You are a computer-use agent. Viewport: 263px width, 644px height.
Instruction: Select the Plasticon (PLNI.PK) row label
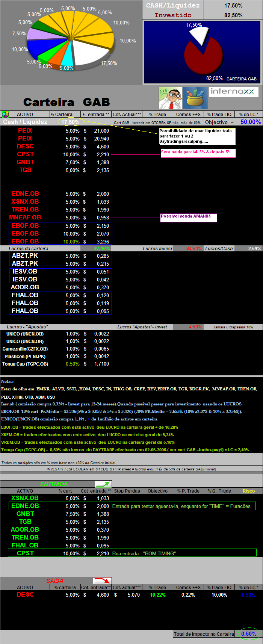(25, 356)
